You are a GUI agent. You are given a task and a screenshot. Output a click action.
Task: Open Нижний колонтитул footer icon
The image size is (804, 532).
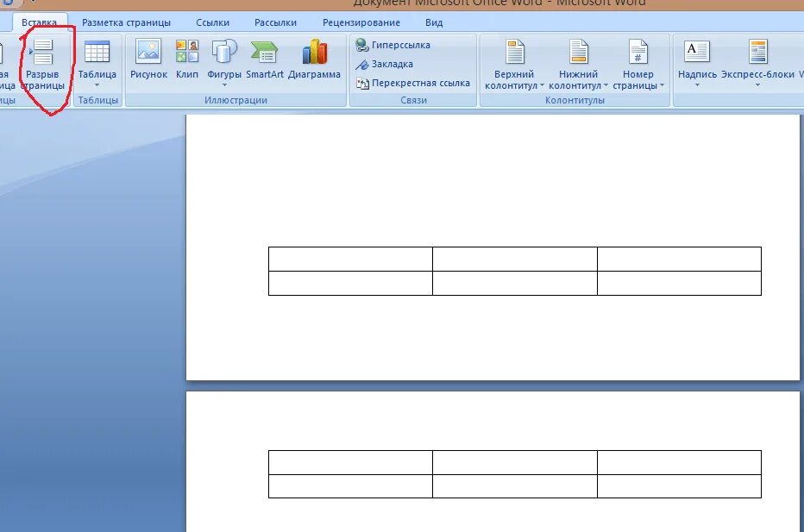point(578,52)
